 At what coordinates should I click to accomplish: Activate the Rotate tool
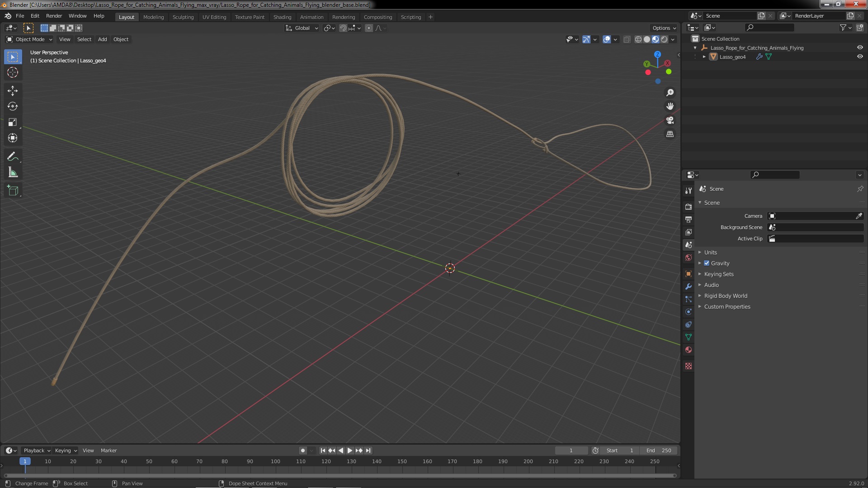13,107
